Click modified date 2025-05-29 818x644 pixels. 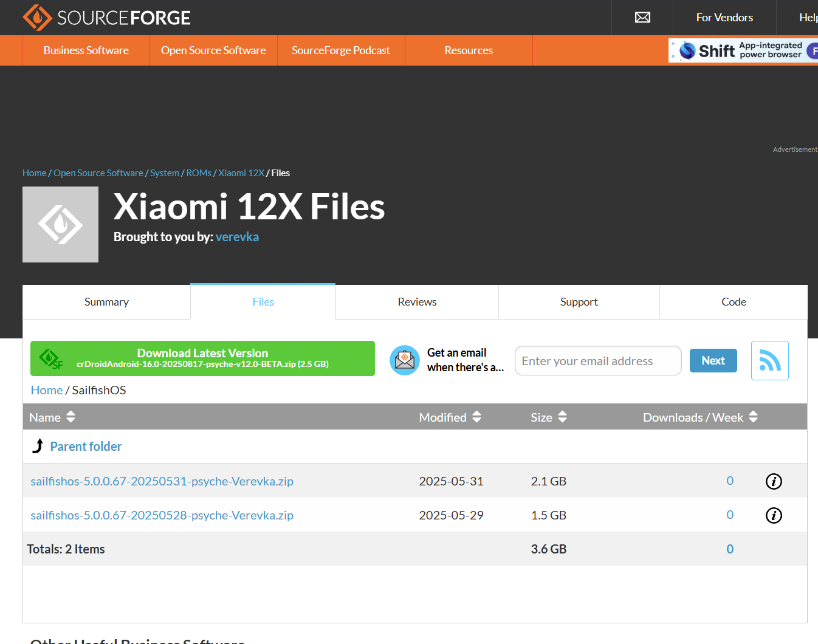451,515
